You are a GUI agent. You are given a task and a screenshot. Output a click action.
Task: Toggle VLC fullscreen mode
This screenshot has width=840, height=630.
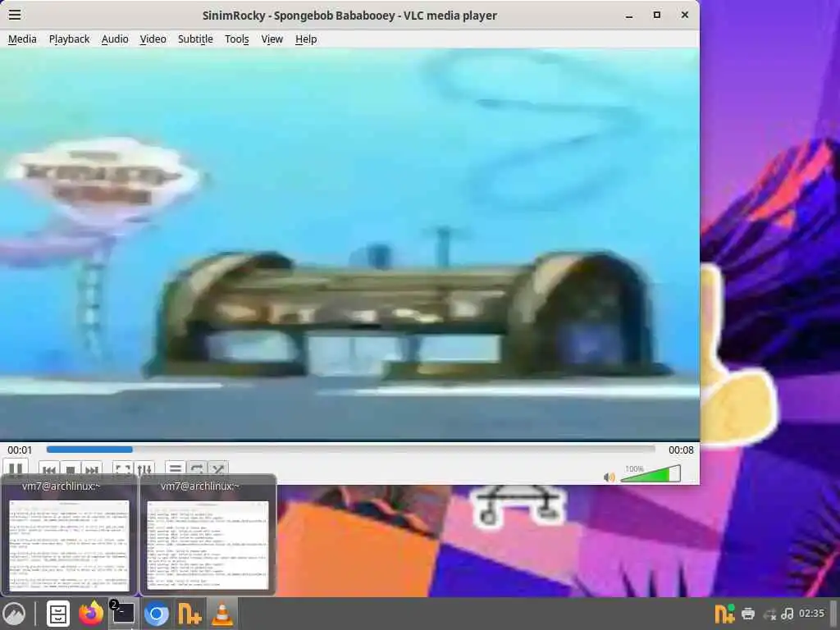[x=123, y=469]
